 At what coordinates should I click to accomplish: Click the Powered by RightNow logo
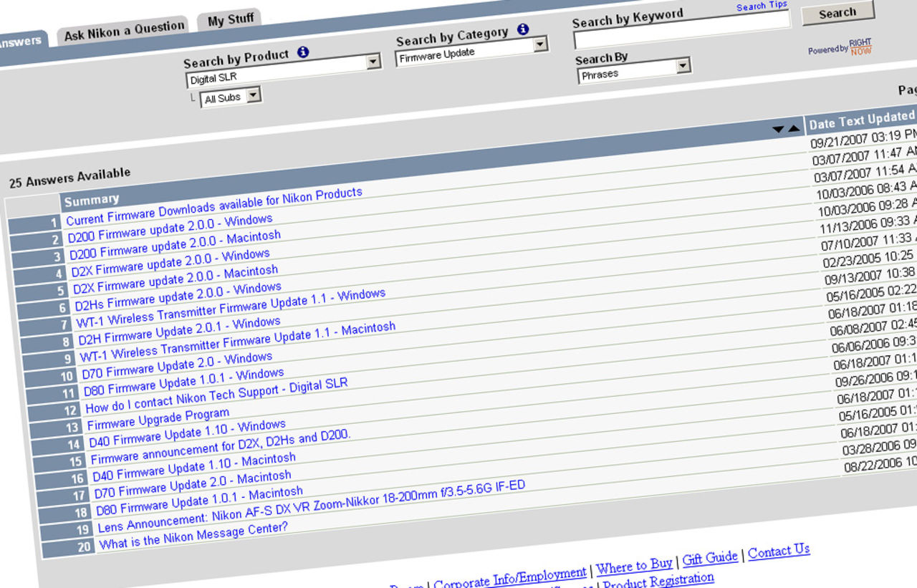(x=840, y=47)
